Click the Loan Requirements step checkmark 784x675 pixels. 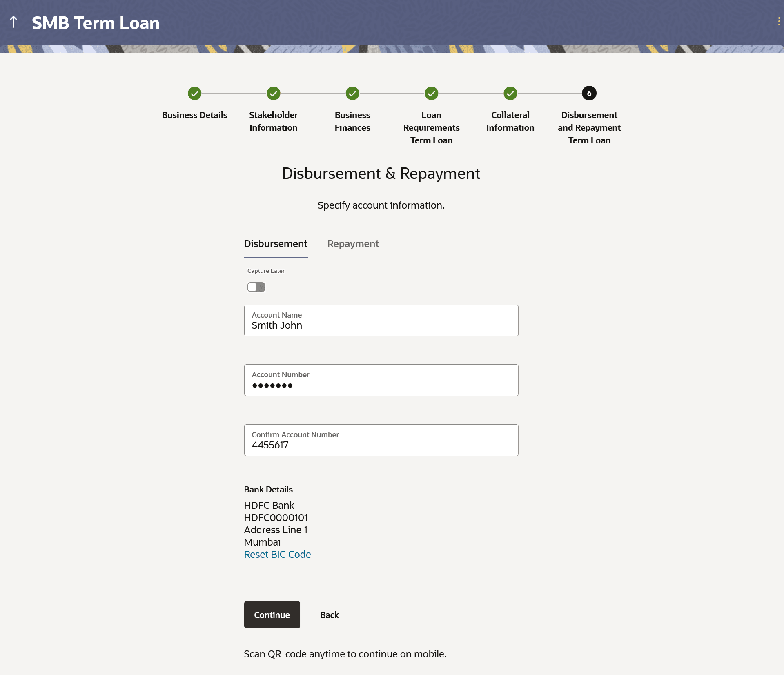(x=431, y=94)
